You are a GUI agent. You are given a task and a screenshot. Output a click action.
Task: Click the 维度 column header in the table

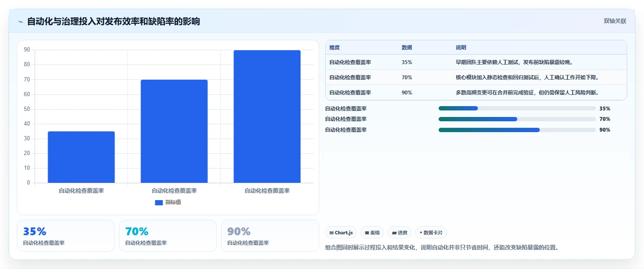click(x=334, y=48)
